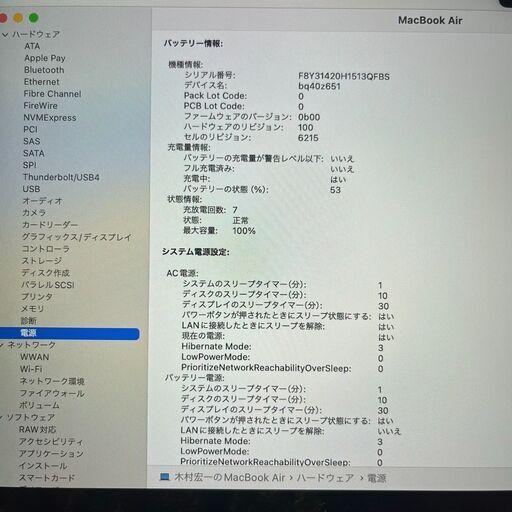Select PCI in the sidebar
The width and height of the screenshot is (512, 512).
click(30, 129)
